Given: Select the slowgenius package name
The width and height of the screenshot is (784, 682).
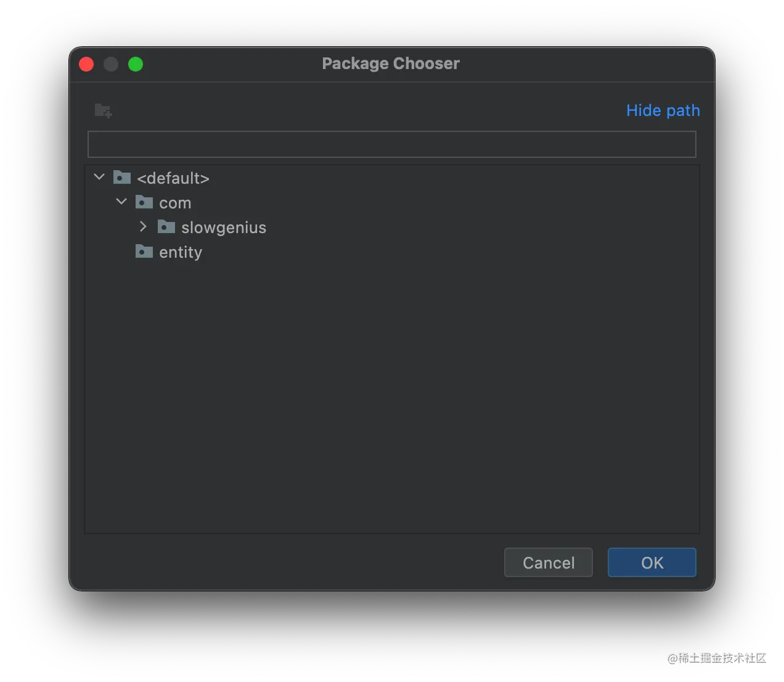Looking at the screenshot, I should point(224,228).
